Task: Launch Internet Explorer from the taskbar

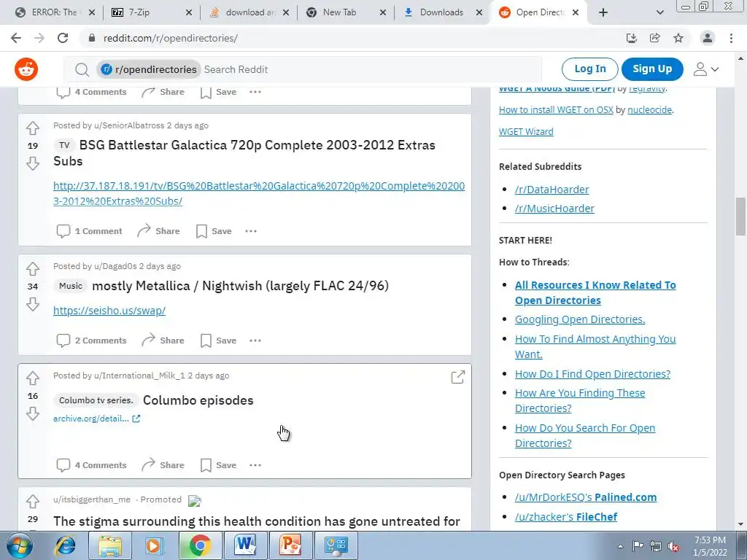Action: [x=65, y=545]
